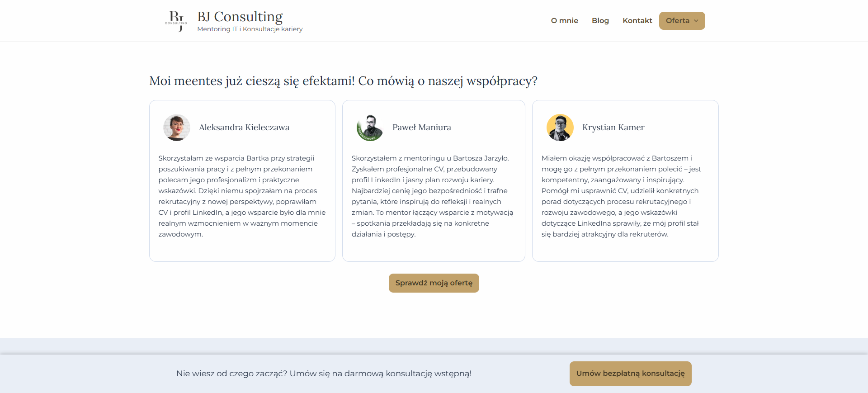
Task: Expand the Oferta dropdown menu
Action: tap(682, 21)
